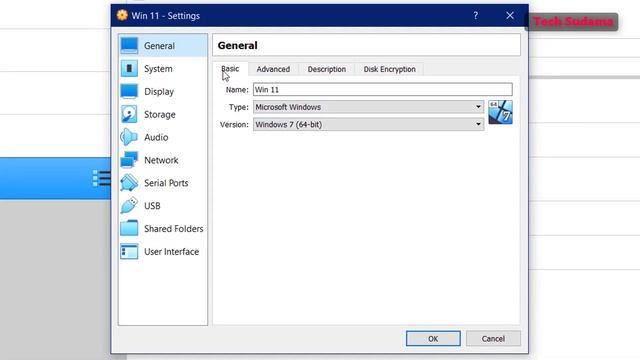This screenshot has width=640, height=360.
Task: Select the Storage text label
Action: [x=160, y=114]
